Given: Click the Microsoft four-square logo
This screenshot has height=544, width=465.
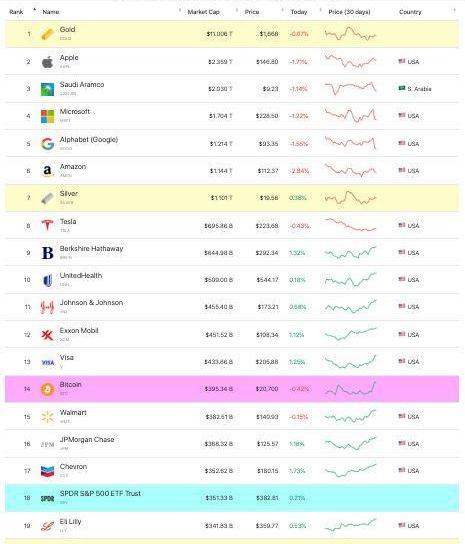Looking at the screenshot, I should click(x=48, y=116).
